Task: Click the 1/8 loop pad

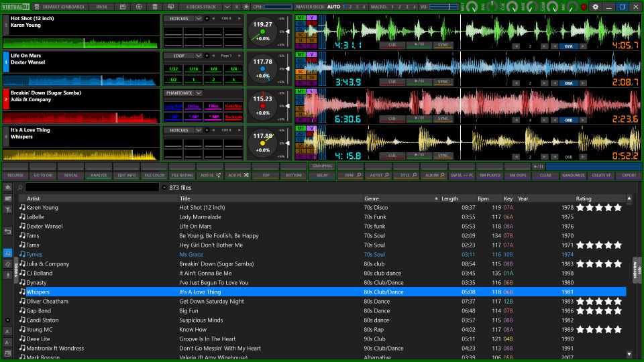Action: pos(213,69)
